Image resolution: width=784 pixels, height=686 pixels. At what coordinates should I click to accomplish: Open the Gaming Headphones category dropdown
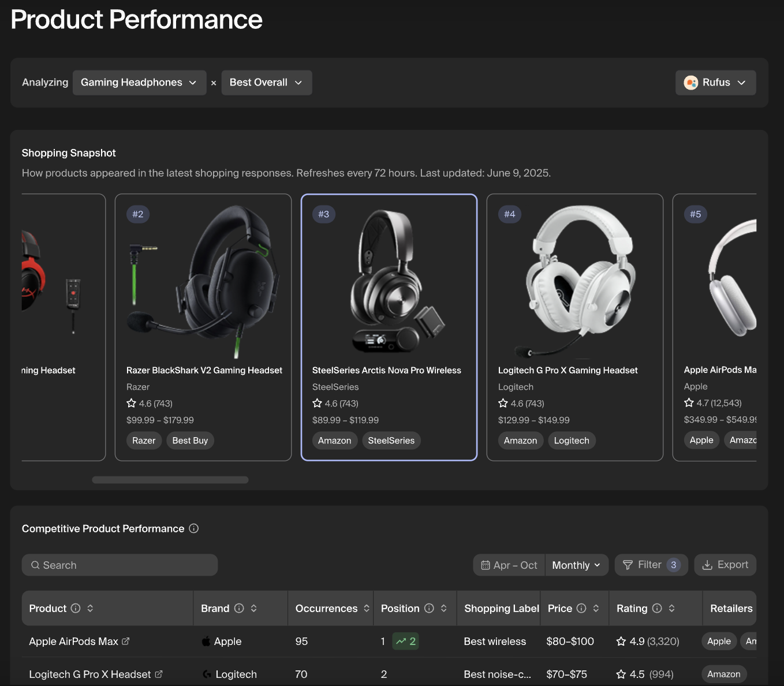pyautogui.click(x=139, y=83)
